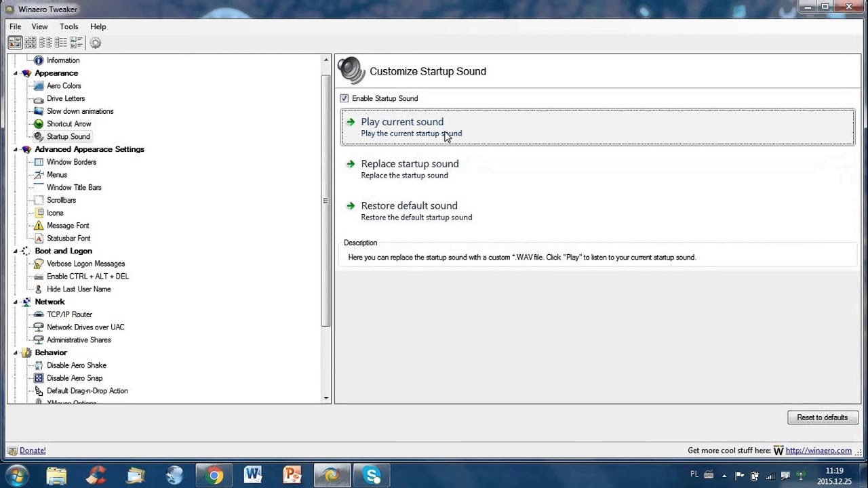Click the Icons tree item icon

pyautogui.click(x=39, y=213)
